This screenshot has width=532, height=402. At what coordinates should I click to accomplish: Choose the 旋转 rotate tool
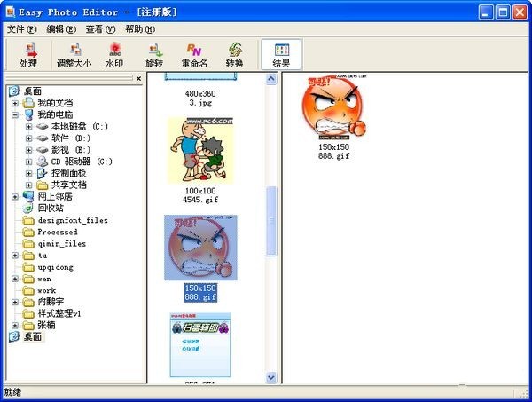[x=154, y=55]
